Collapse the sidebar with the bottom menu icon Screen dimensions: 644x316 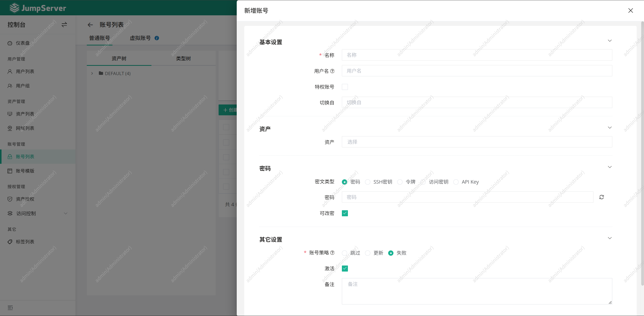coord(10,308)
